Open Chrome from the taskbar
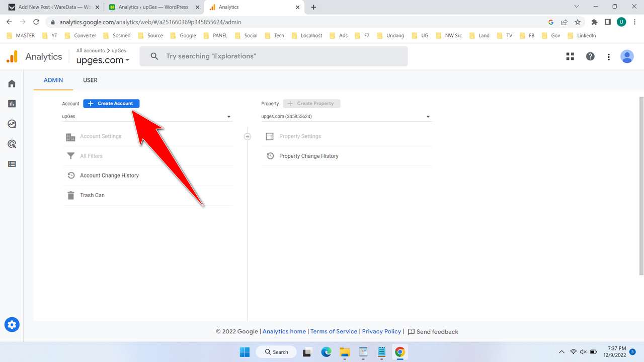Screen dimensions: 644x362 pos(400,352)
